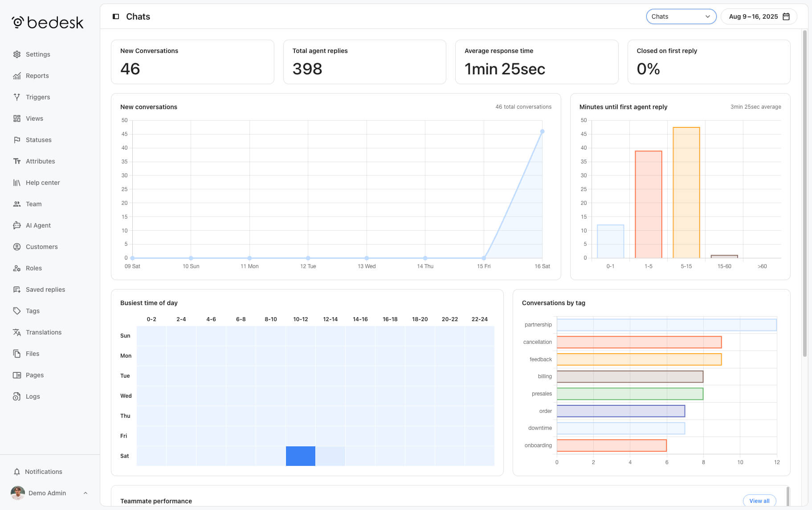This screenshot has width=812, height=510.
Task: Click the presales green tag bar
Action: 630,394
